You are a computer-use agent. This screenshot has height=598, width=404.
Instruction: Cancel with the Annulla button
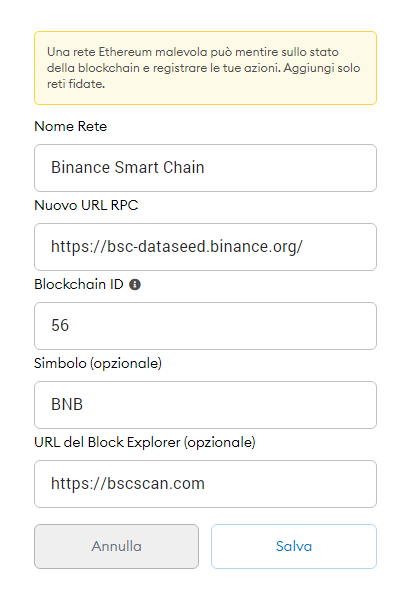tap(116, 546)
